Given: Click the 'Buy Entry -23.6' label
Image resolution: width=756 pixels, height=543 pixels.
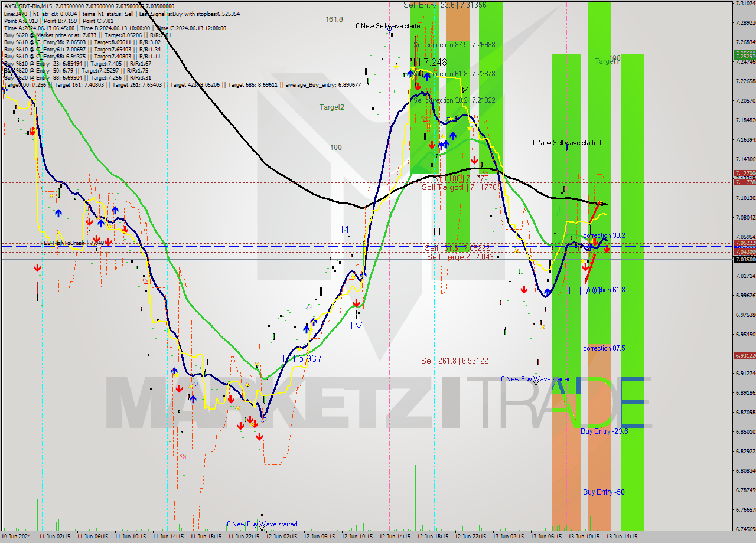Looking at the screenshot, I should (x=604, y=431).
